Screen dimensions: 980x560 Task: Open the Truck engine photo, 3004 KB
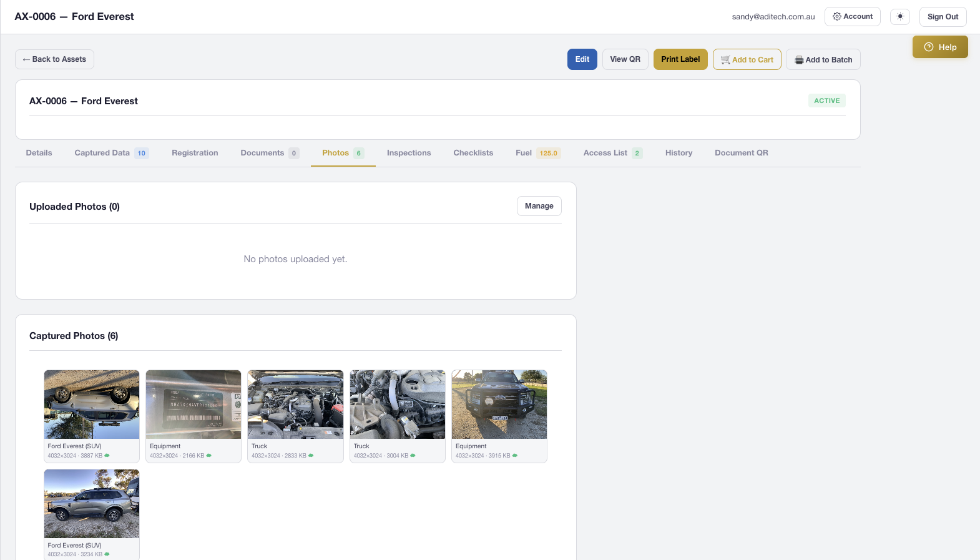(x=398, y=405)
